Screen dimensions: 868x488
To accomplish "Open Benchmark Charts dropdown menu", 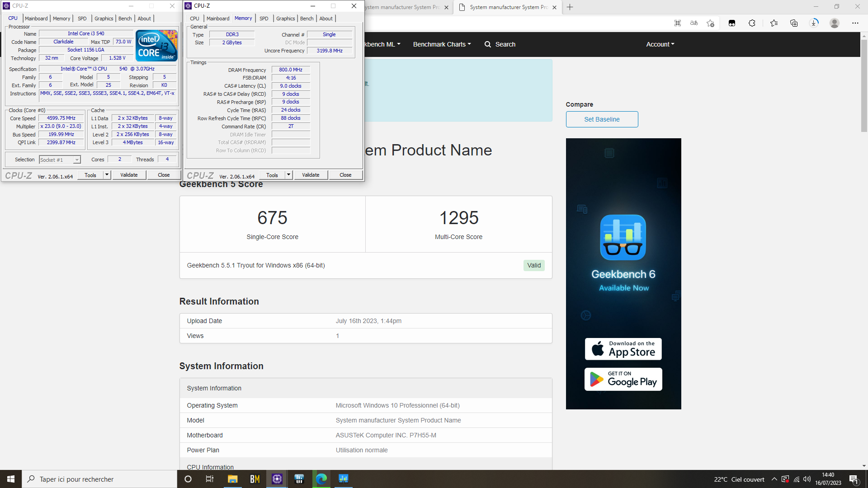I will 442,44.
